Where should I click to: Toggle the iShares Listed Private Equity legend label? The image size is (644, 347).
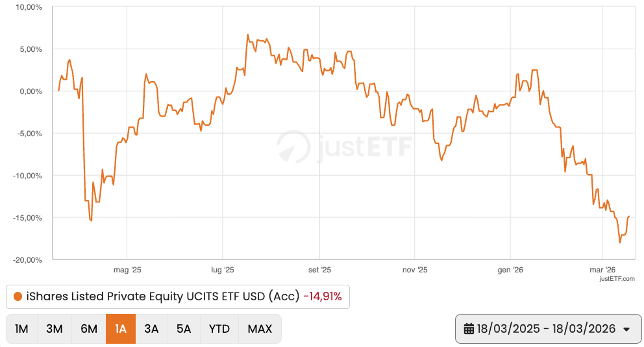[162, 297]
